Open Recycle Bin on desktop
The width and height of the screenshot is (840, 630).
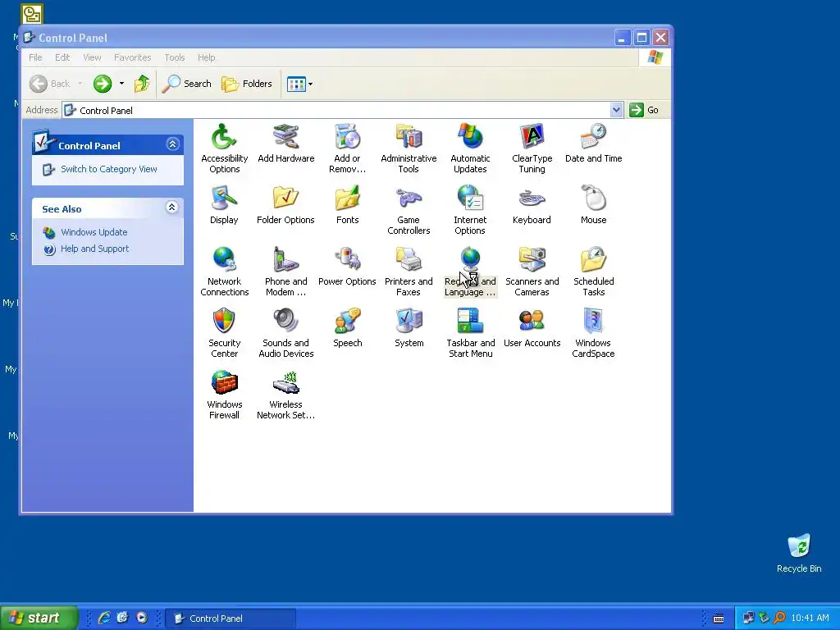tap(799, 554)
